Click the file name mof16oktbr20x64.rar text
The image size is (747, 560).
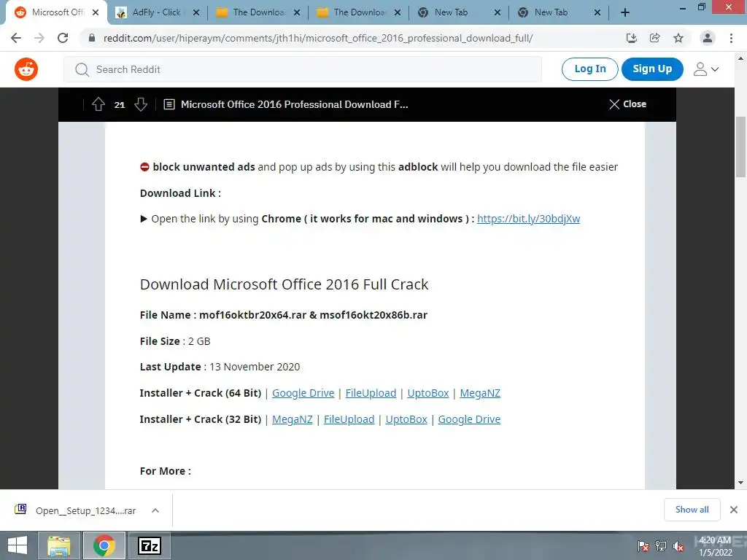click(x=252, y=315)
